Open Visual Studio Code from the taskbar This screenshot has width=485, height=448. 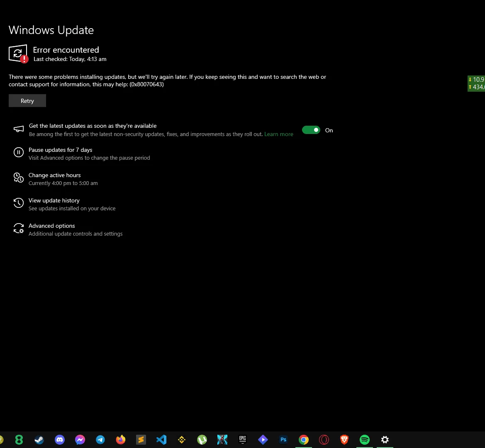pos(161,440)
